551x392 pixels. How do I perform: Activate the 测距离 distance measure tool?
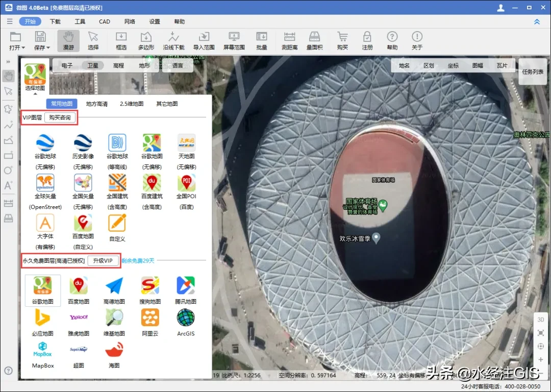click(290, 41)
